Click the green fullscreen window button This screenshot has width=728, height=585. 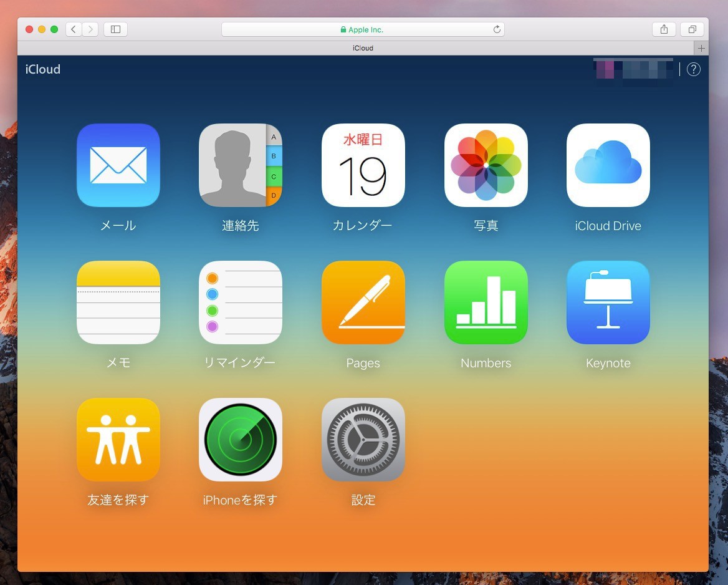[54, 29]
